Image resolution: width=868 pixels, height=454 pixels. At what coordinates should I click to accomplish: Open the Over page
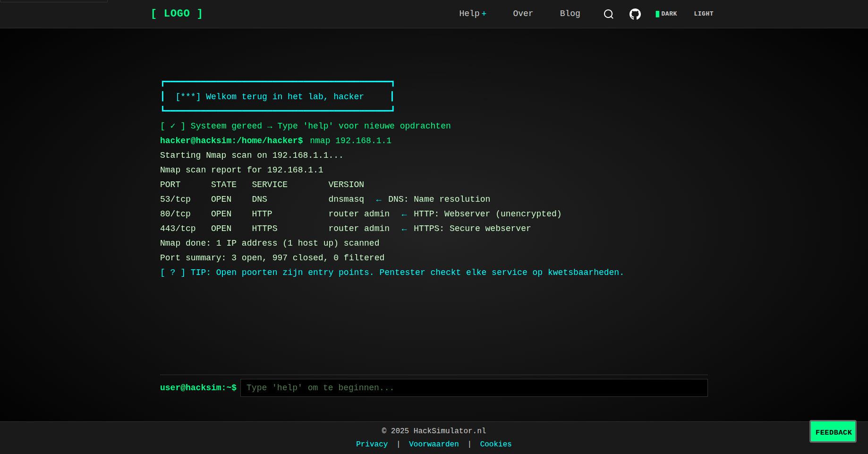coord(523,14)
